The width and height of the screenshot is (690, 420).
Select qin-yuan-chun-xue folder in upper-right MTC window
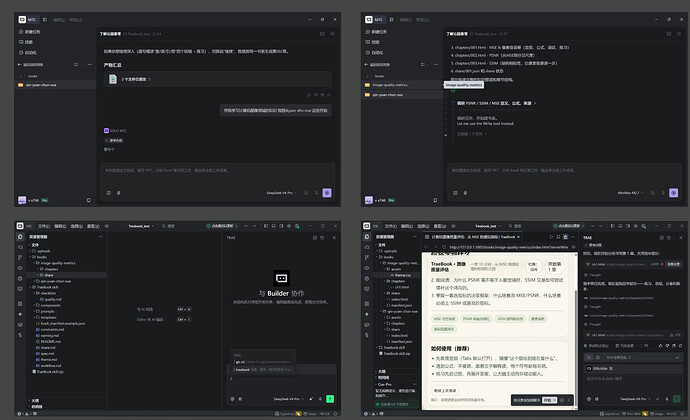point(402,95)
